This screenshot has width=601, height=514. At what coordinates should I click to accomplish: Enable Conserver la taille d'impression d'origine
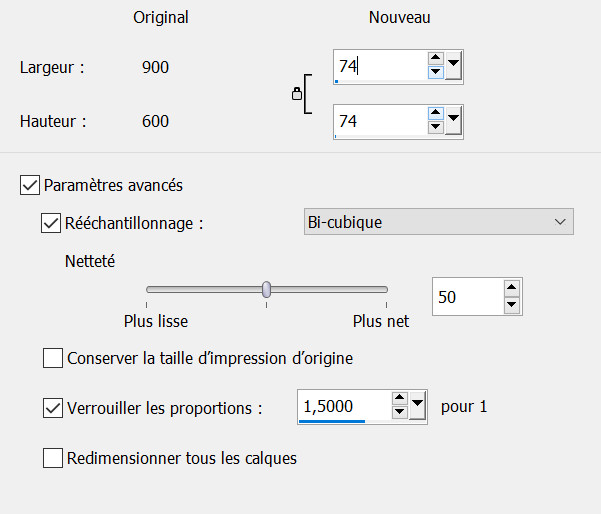(x=52, y=357)
